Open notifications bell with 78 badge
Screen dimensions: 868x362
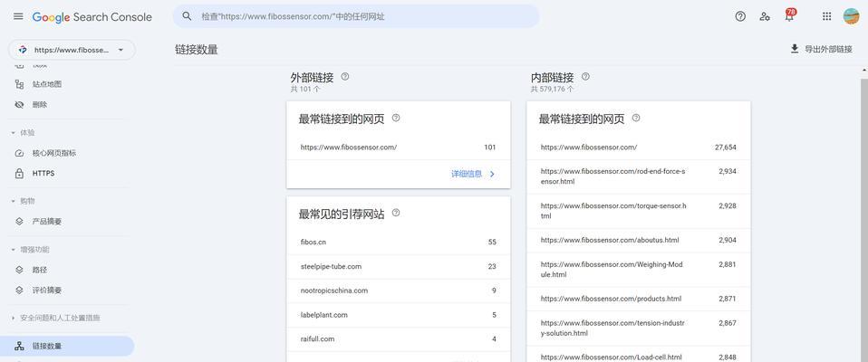coord(789,15)
